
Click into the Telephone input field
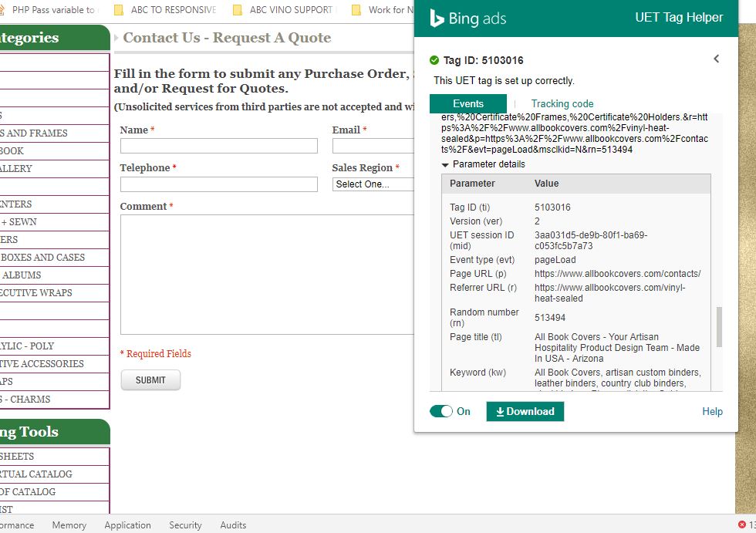pos(219,184)
